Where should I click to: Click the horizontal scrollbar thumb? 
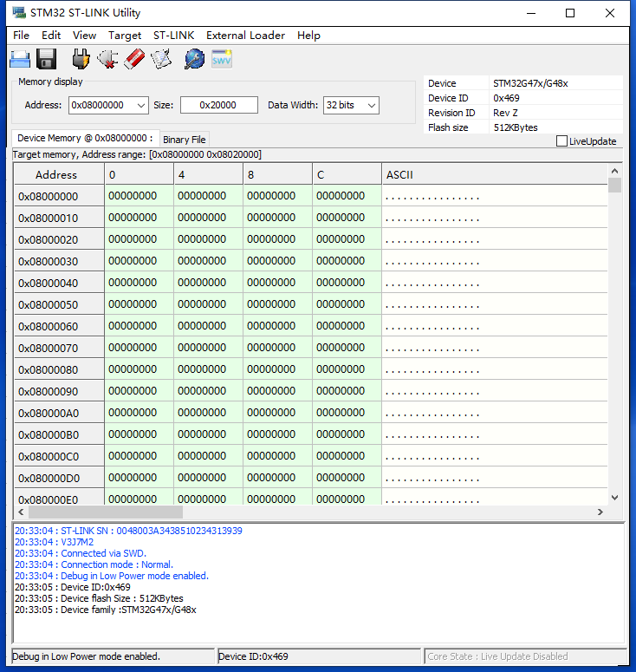[106, 512]
